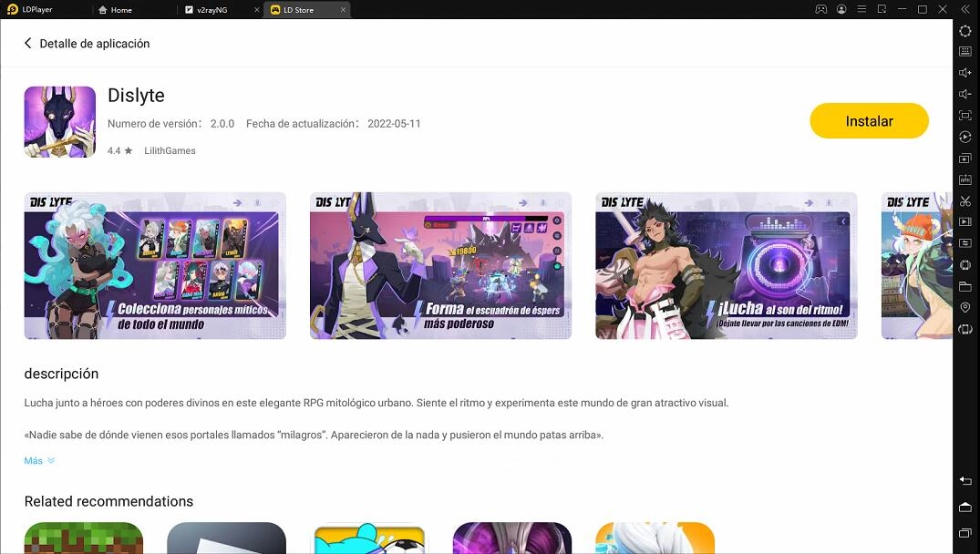Open the gray icon recommended app
This screenshot has width=980, height=554.
pyautogui.click(x=226, y=538)
